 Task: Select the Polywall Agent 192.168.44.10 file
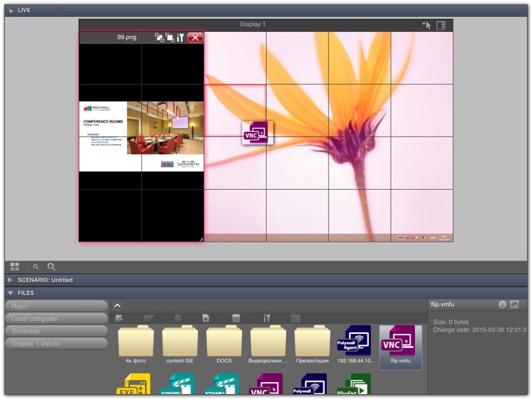356,344
